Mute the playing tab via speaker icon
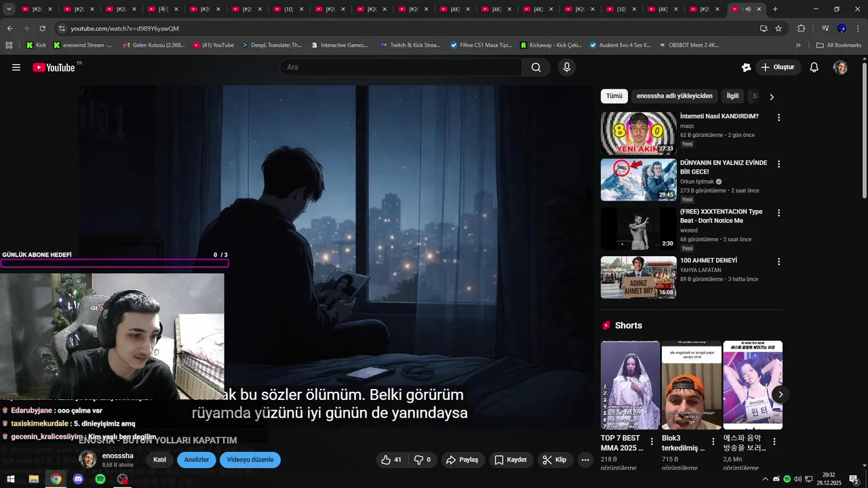The height and width of the screenshot is (488, 868). click(x=748, y=9)
